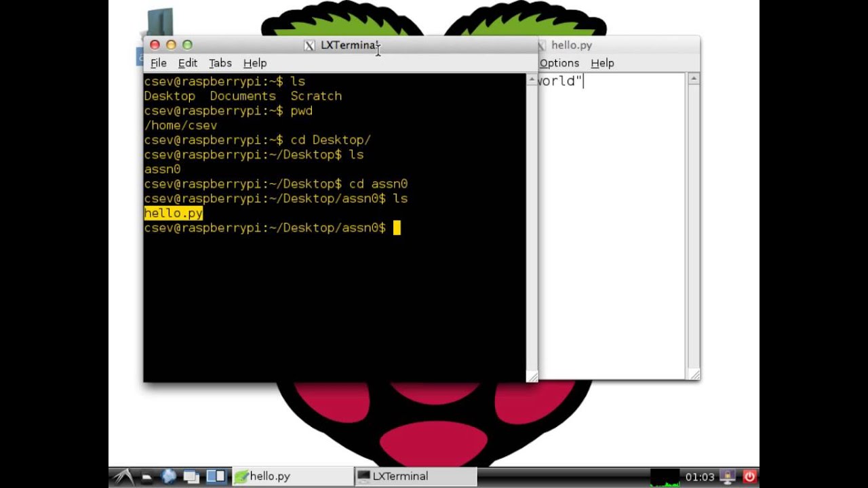The height and width of the screenshot is (488, 868).
Task: Click 'cd assn0' command line
Action: point(276,184)
